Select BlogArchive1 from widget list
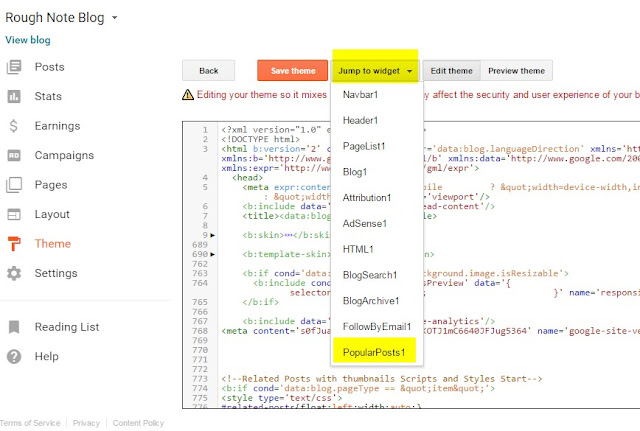The image size is (640, 431). coord(371,301)
